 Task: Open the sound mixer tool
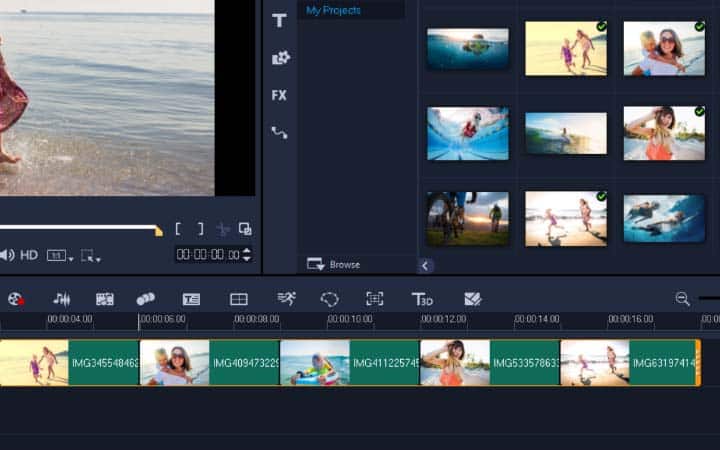[62, 299]
